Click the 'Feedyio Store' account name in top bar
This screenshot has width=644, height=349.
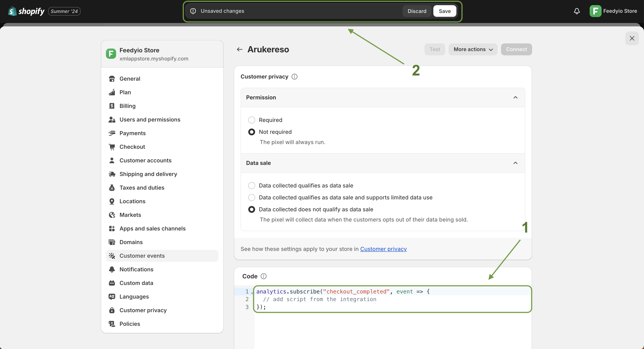(620, 11)
